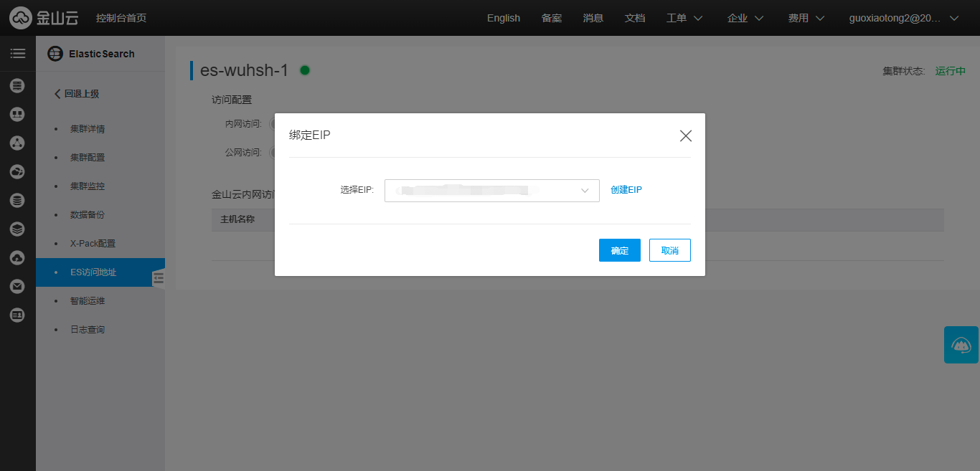This screenshot has height=471, width=980.
Task: Select ES访问地址 in the sidebar
Action: pyautogui.click(x=100, y=272)
